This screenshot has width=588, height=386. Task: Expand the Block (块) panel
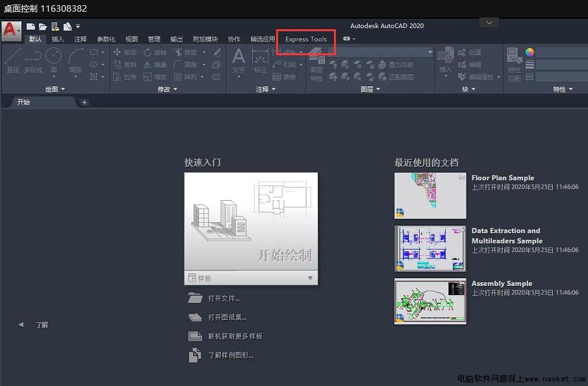click(468, 89)
